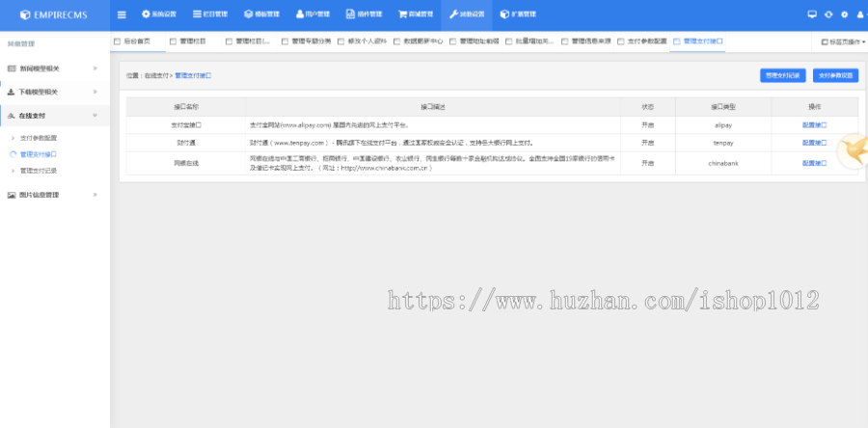Click the 状态 column header
Screen dimensions: 868x428
pos(648,107)
